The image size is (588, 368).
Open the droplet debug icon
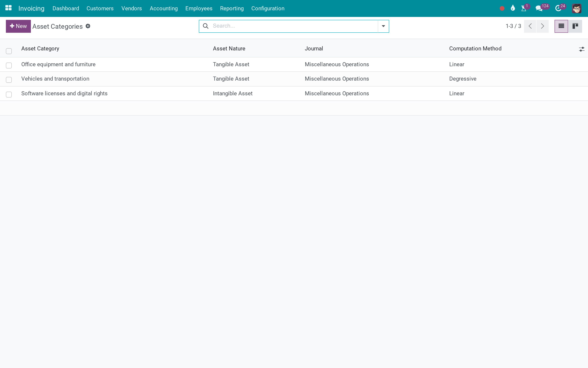[513, 8]
